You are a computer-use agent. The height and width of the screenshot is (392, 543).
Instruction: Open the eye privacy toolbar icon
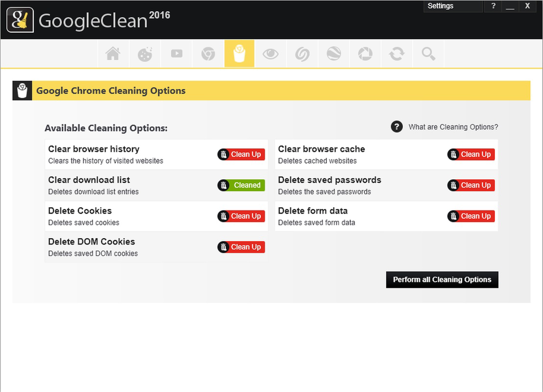[x=271, y=54]
